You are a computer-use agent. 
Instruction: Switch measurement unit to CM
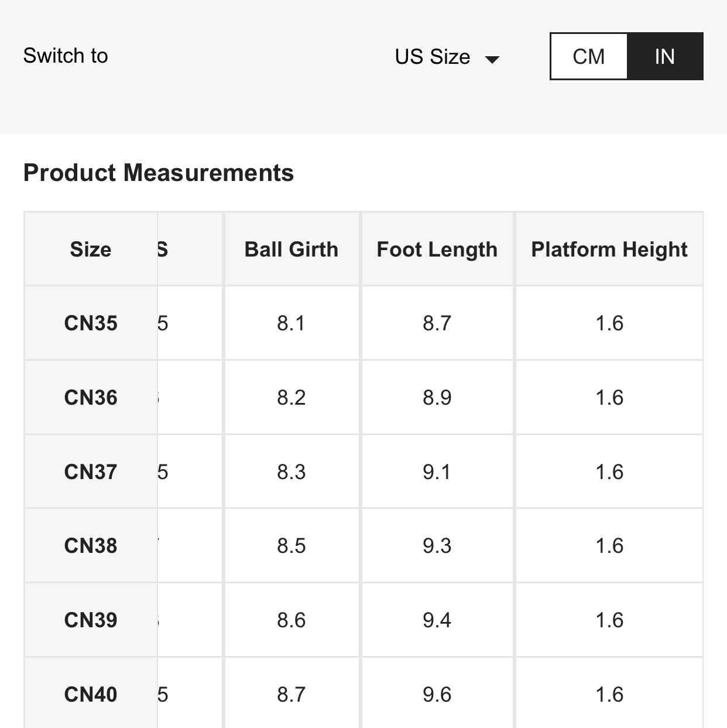(x=589, y=56)
